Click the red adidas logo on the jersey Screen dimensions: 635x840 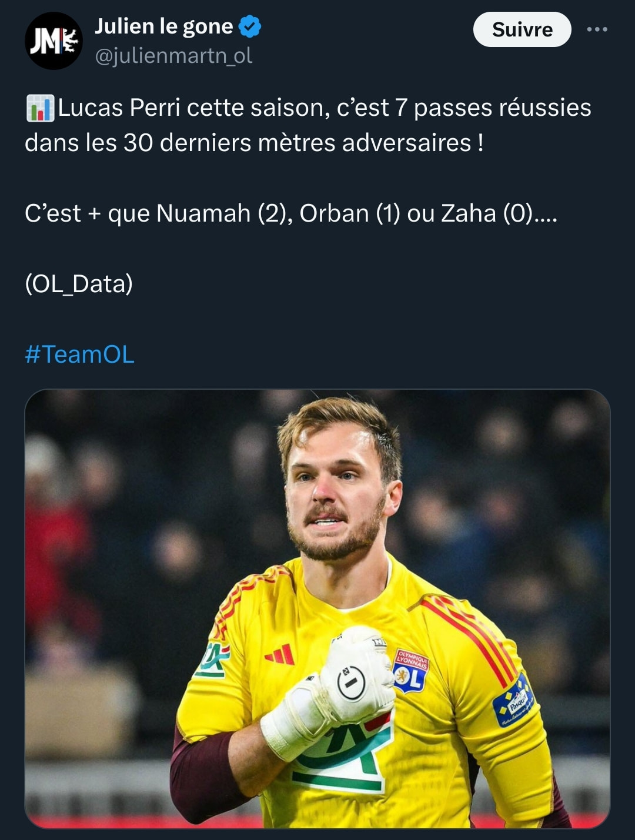[x=280, y=654]
